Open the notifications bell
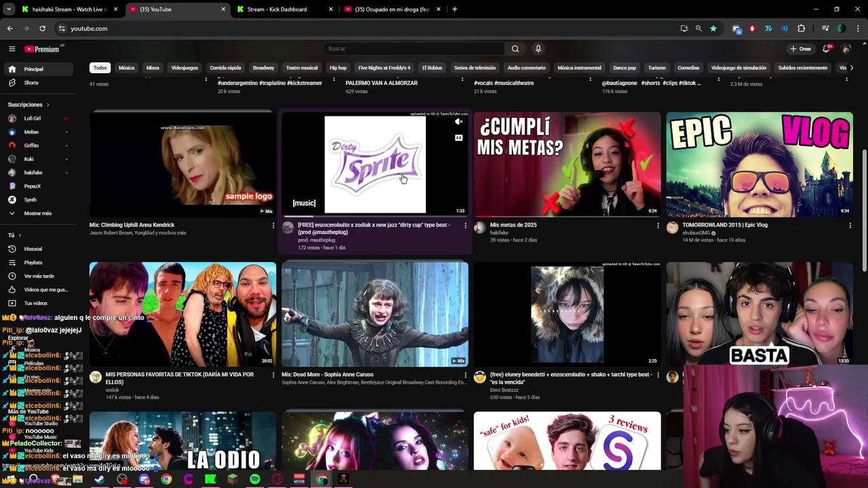The image size is (868, 488). click(x=826, y=49)
